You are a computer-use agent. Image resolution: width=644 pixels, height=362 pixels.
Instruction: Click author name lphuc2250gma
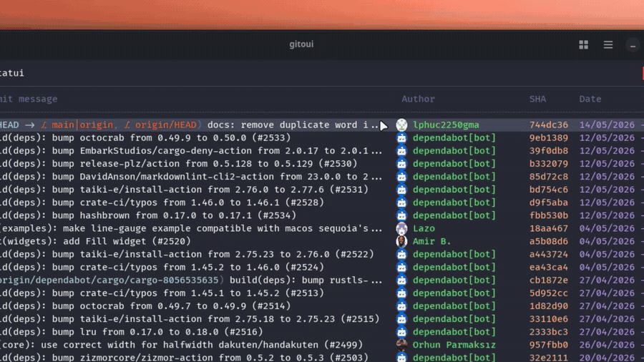(446, 124)
